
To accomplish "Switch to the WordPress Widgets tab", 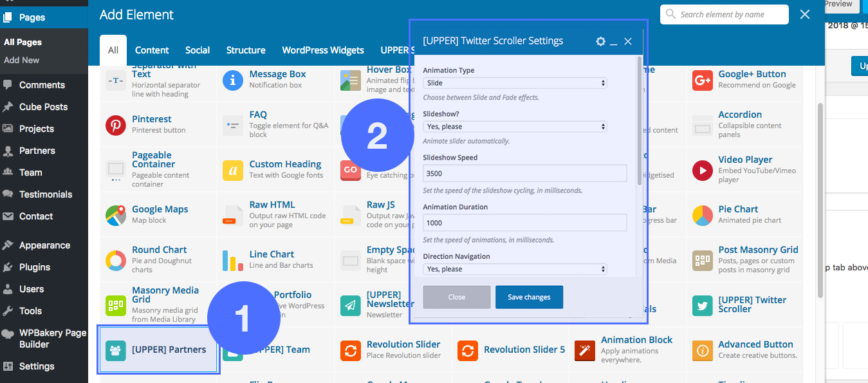I will 322,50.
